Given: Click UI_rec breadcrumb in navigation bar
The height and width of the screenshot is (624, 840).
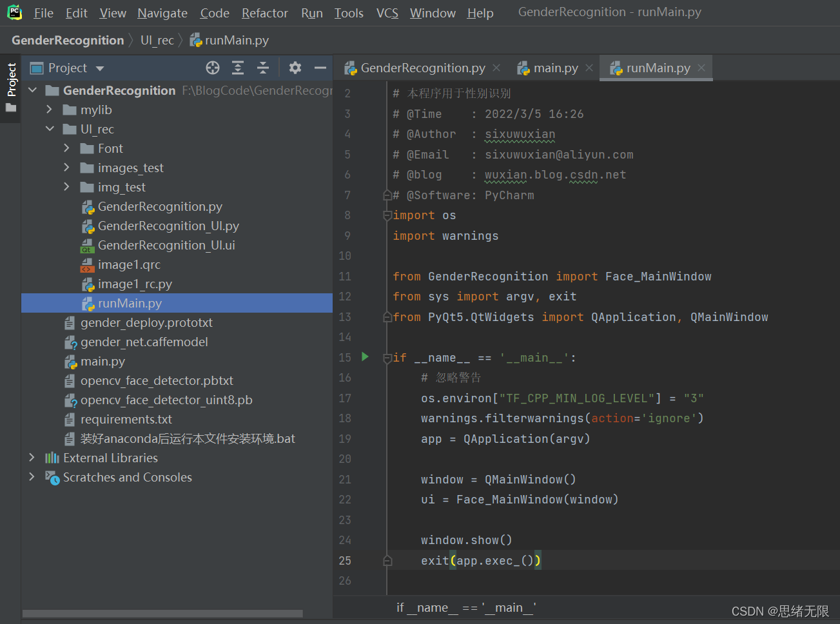Looking at the screenshot, I should pos(157,40).
